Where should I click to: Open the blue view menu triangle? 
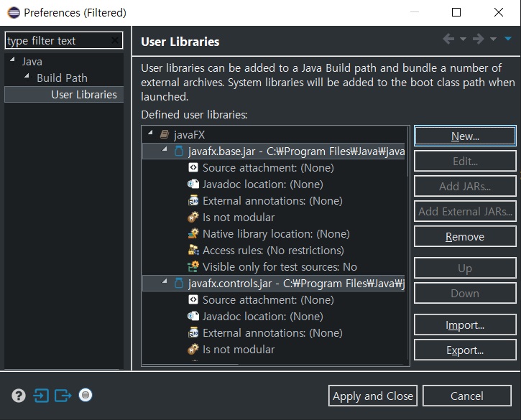(x=508, y=39)
